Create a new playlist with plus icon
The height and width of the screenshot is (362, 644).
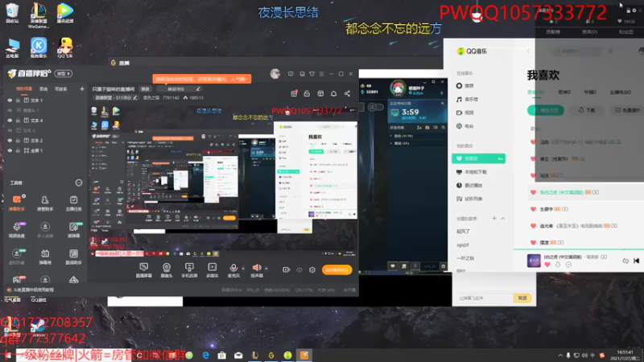(494, 218)
